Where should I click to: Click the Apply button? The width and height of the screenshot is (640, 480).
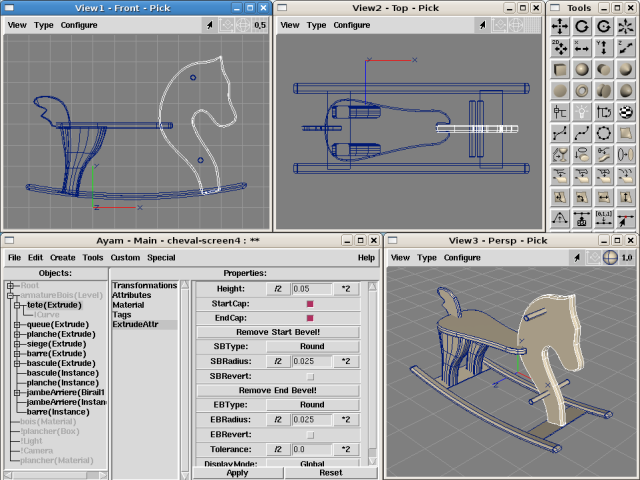[237, 473]
